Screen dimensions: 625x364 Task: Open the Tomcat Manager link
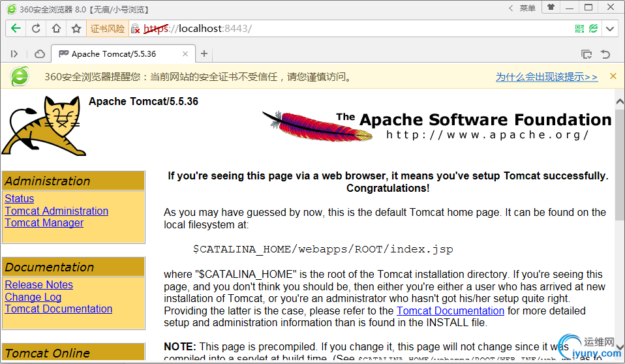(x=44, y=223)
